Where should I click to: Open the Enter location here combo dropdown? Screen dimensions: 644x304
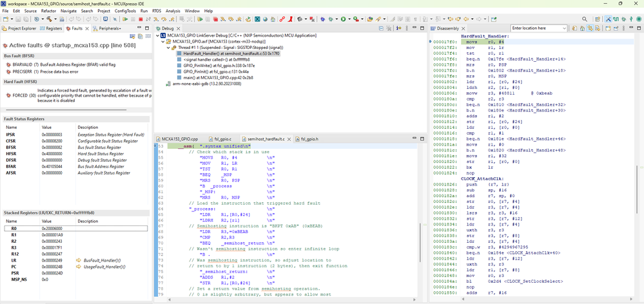(564, 28)
